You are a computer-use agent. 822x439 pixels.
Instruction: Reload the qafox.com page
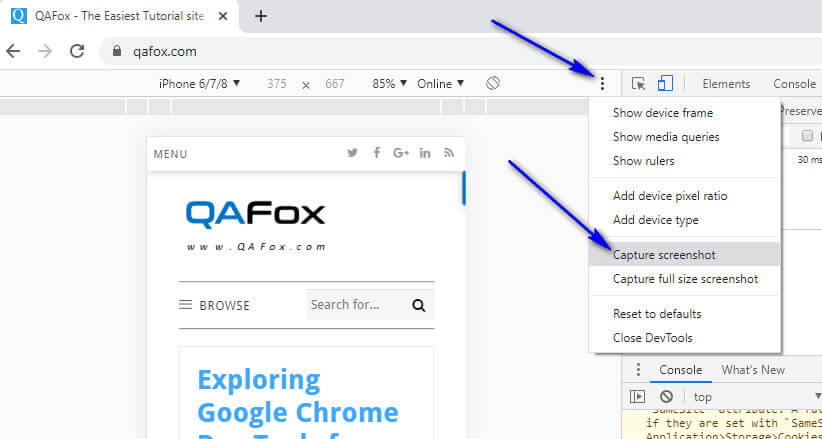click(77, 51)
